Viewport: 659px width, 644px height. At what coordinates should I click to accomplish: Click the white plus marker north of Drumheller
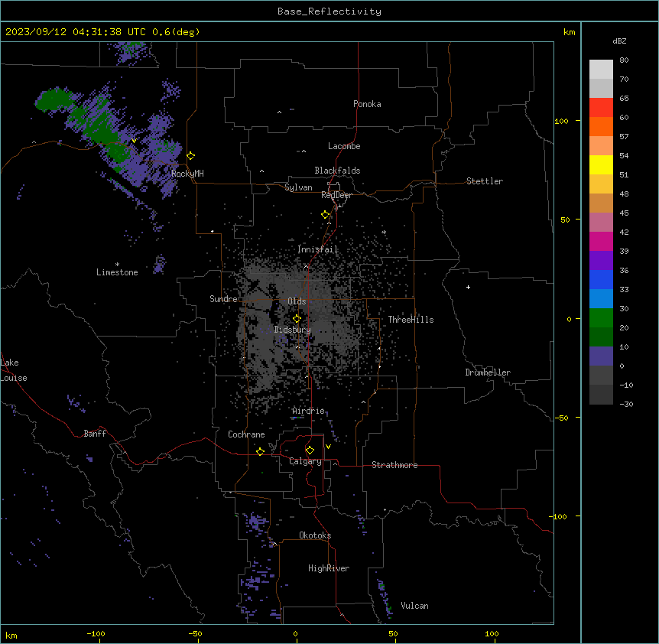468,287
